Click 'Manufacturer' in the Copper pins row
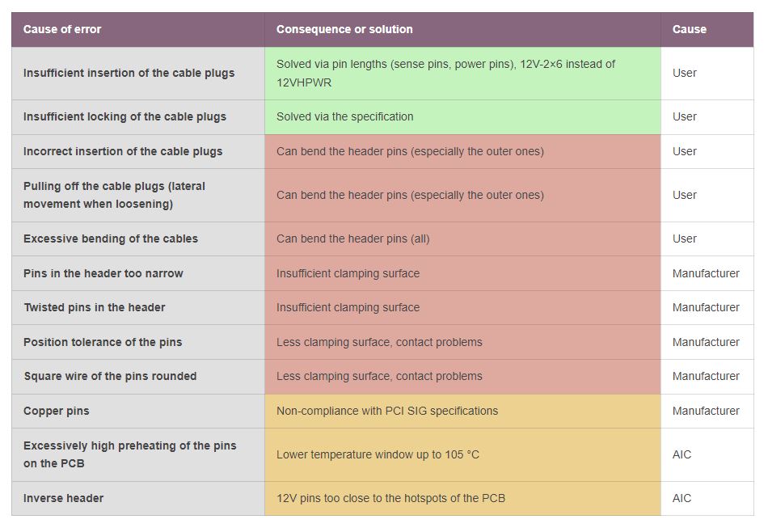This screenshot has width=768, height=532. click(x=707, y=411)
